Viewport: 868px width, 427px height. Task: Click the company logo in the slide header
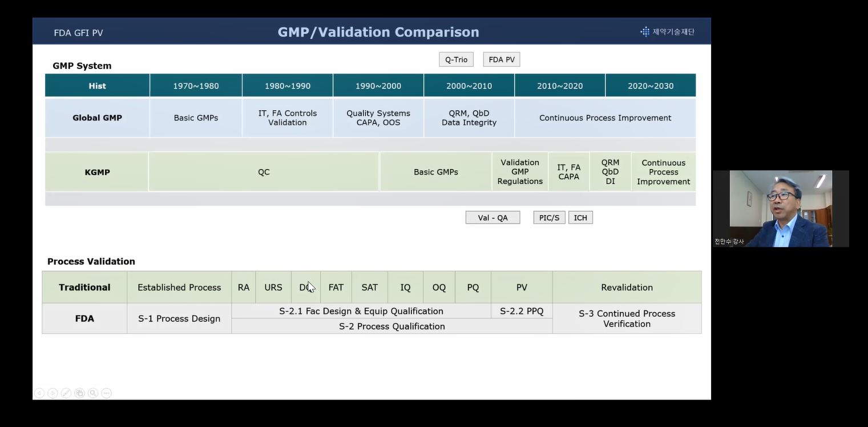(x=667, y=32)
